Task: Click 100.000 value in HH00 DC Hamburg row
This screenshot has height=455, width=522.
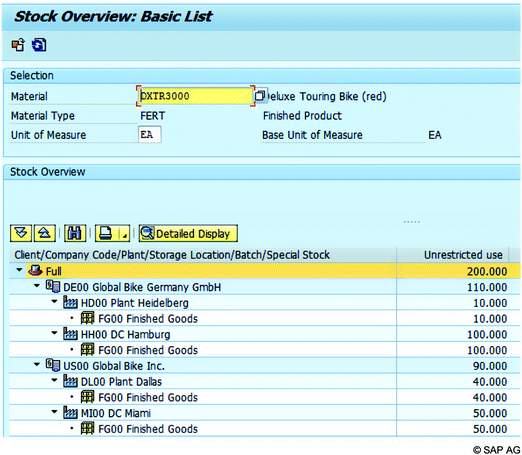Action: click(x=487, y=334)
